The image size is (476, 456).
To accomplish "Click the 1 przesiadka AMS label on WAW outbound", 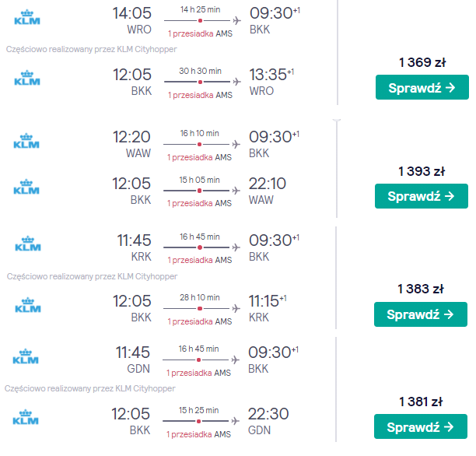I will [199, 157].
